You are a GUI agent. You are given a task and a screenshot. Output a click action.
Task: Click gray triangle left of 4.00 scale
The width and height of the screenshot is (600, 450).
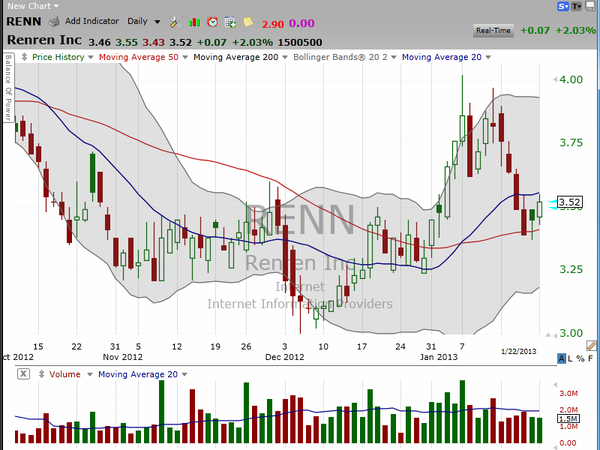tap(555, 80)
